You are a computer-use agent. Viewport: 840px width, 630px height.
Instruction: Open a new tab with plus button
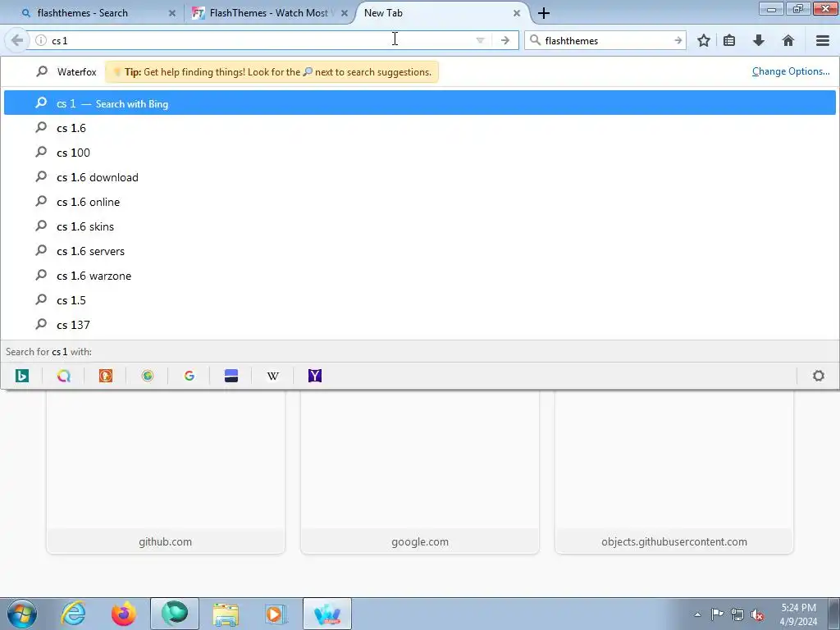[544, 13]
